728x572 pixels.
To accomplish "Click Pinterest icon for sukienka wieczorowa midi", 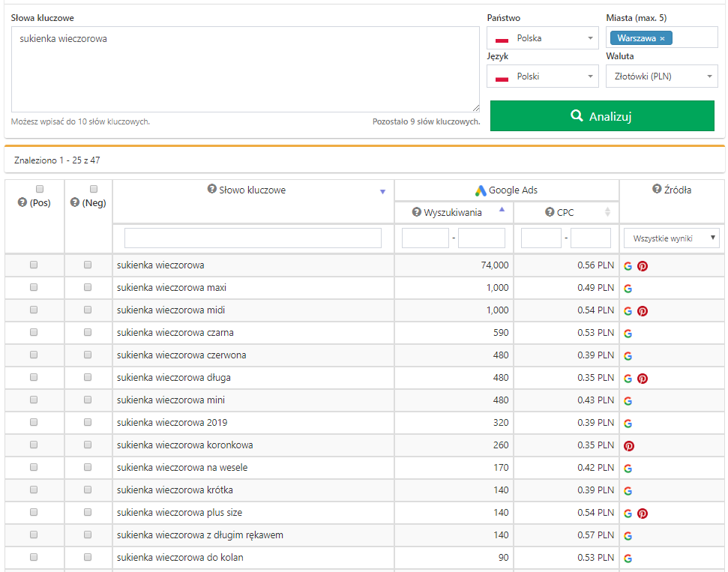I will click(643, 311).
